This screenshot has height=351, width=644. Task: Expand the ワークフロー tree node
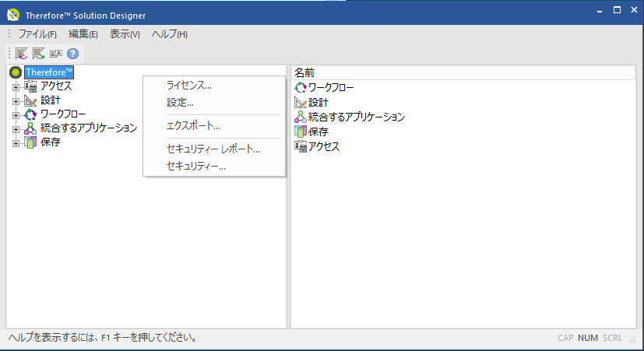(x=16, y=115)
